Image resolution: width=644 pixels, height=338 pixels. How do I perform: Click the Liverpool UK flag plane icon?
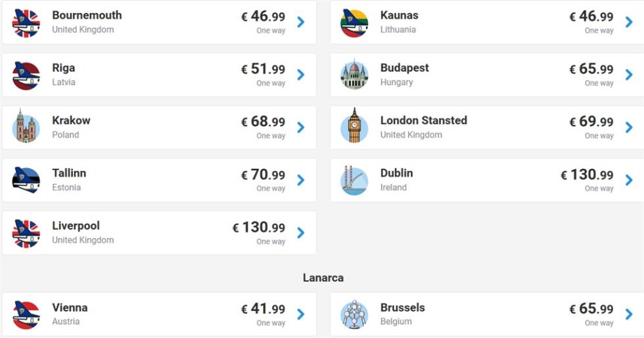26,233
